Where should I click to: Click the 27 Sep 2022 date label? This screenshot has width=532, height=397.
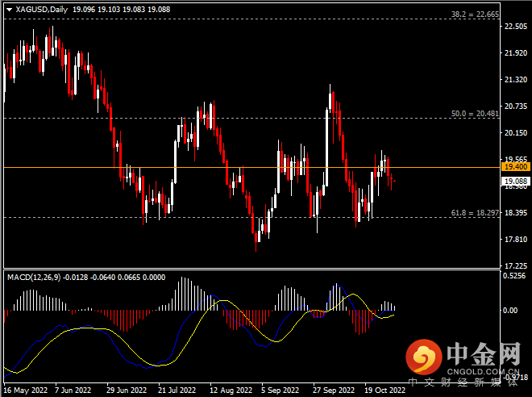(334, 391)
